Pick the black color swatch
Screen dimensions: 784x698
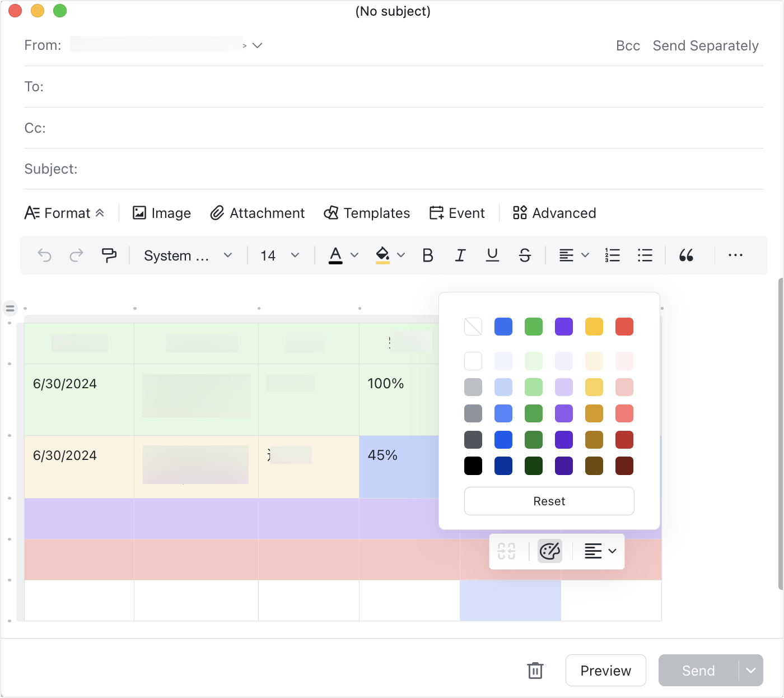point(473,466)
